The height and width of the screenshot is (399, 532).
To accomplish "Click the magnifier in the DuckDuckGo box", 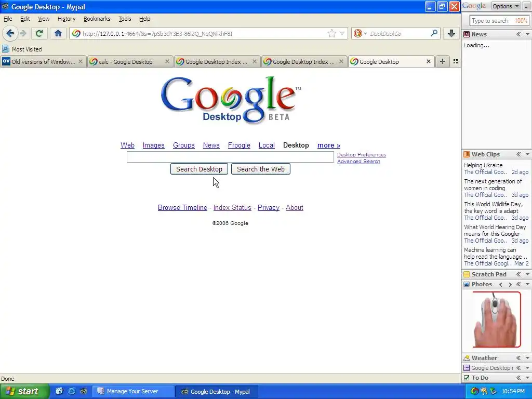I will pyautogui.click(x=434, y=33).
